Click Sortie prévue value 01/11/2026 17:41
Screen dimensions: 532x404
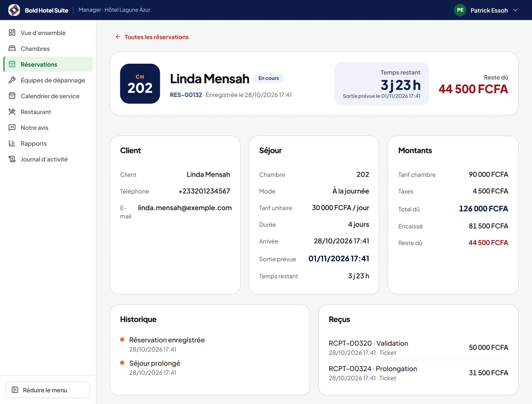[339, 258]
